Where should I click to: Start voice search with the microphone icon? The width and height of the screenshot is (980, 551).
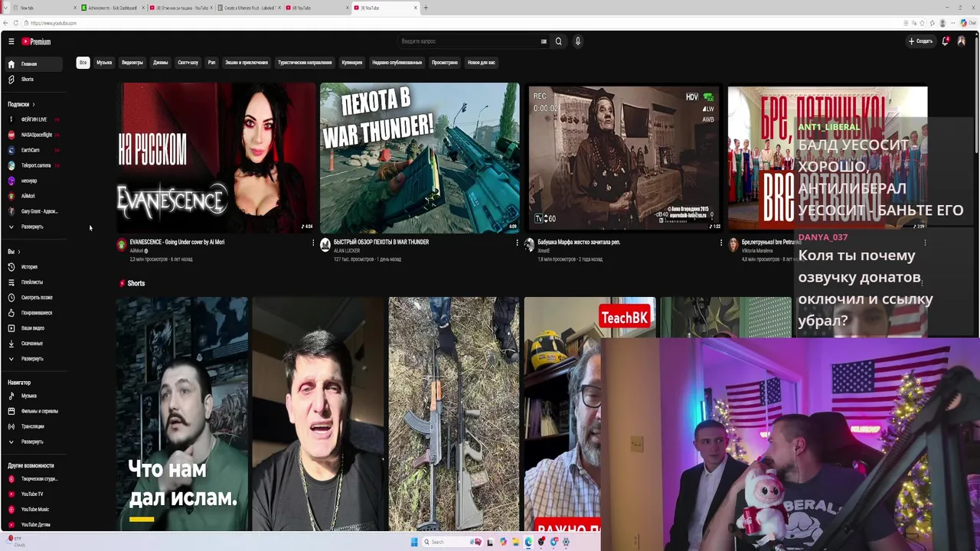[578, 41]
